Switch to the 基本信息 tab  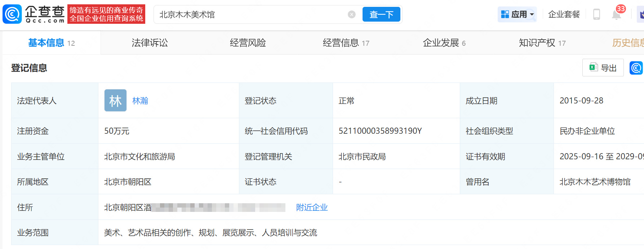point(52,43)
